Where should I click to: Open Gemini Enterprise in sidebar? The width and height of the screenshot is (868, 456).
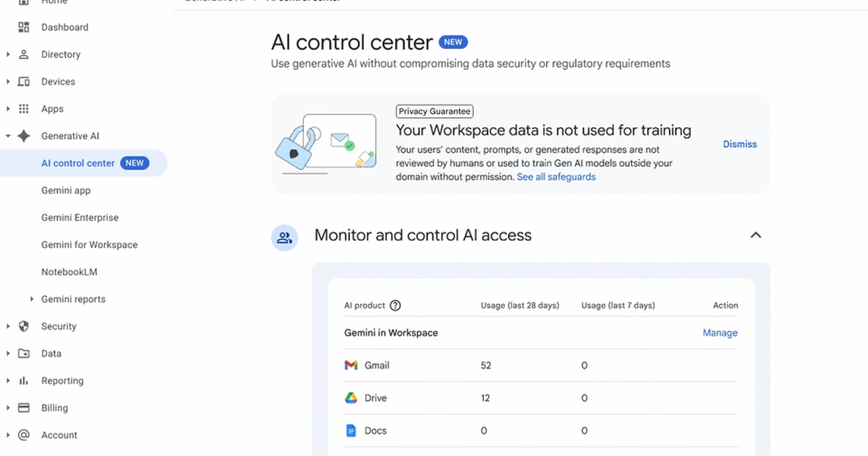[80, 217]
